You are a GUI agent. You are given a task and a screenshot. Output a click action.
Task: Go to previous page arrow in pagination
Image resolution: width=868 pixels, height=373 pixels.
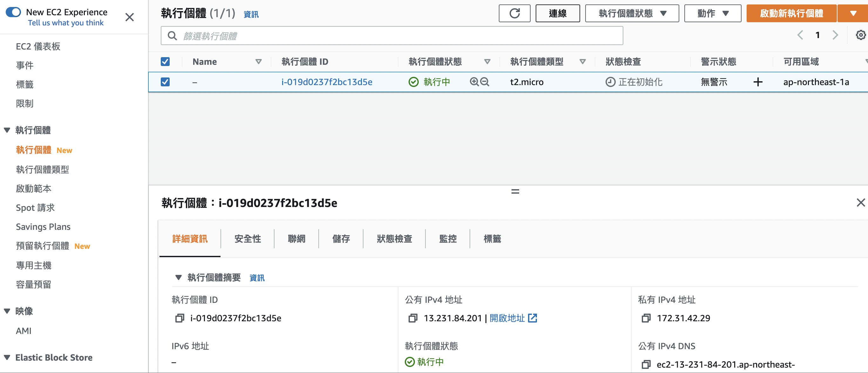800,35
